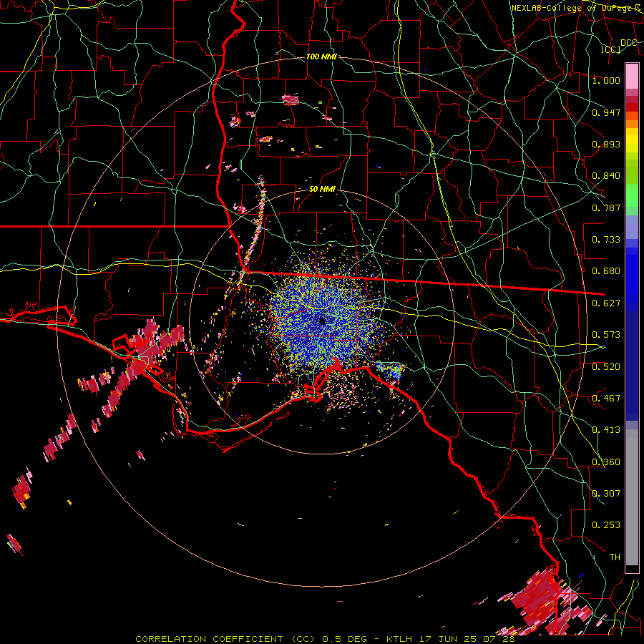The image size is (644, 644).
Task: Click the 0.413 color scale value
Action: point(606,430)
